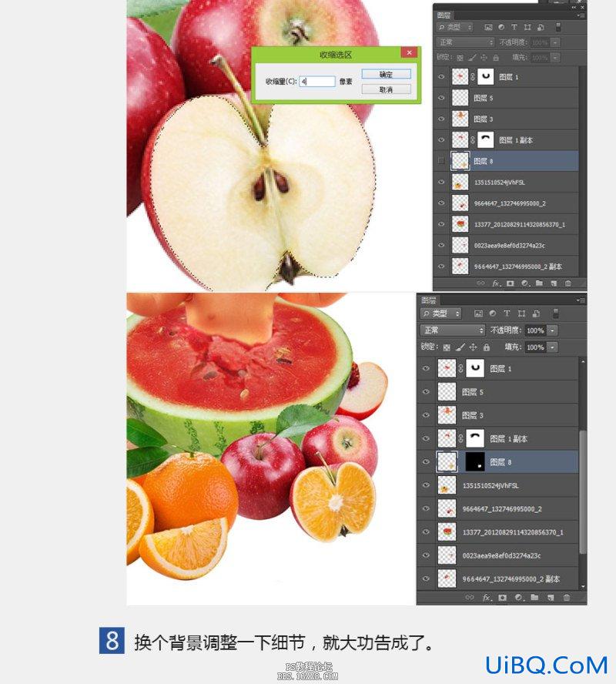Click the fx layer style icon in upper panel
Screen dimensions: 616x684
(496, 283)
